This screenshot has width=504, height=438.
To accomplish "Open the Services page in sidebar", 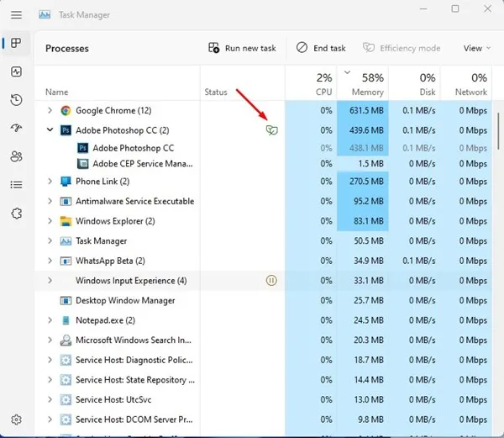I will point(16,214).
